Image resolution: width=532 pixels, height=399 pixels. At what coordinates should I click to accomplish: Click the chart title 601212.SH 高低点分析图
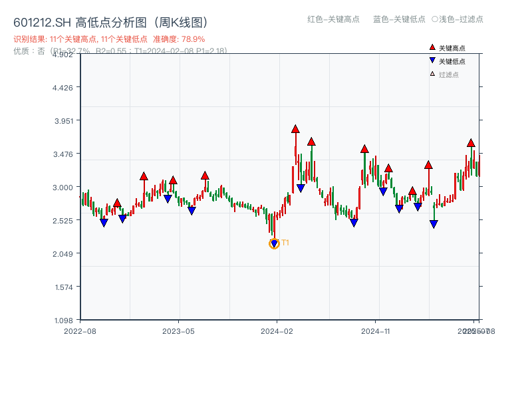point(110,23)
